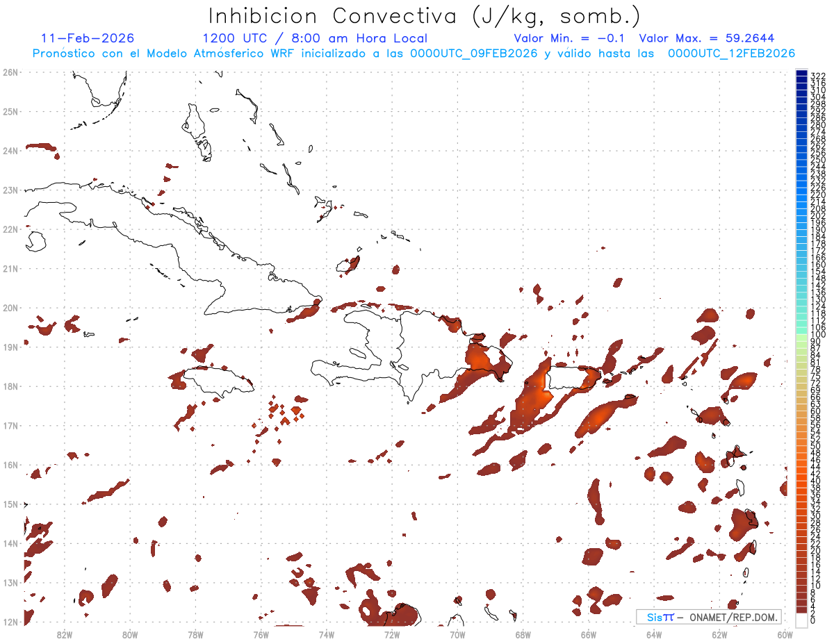Click the 68W longitude label
The height and width of the screenshot is (644, 834).
523,634
